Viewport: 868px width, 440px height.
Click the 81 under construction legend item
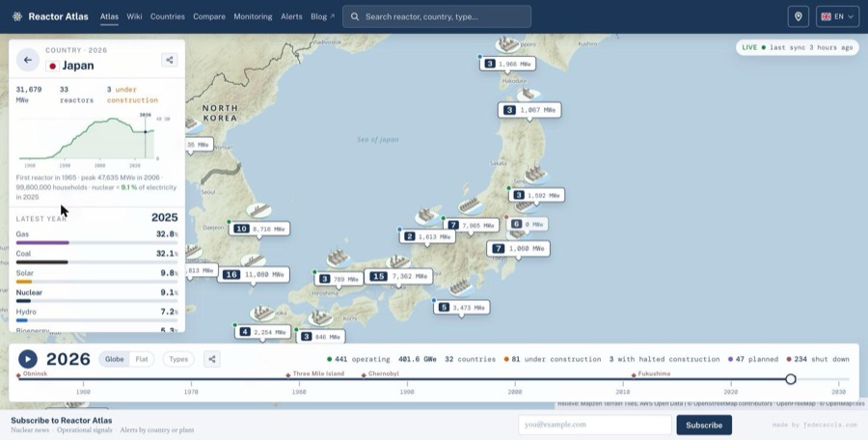(552, 359)
